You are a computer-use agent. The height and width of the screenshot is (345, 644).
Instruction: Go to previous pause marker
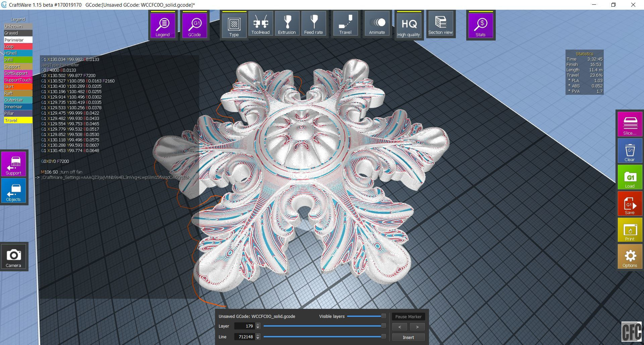[x=399, y=327]
